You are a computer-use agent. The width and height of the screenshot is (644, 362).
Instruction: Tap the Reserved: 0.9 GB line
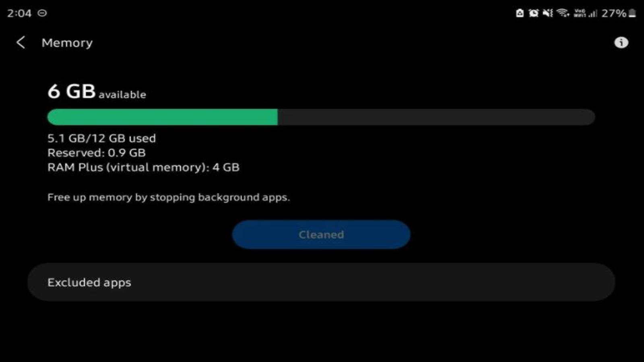pyautogui.click(x=96, y=153)
